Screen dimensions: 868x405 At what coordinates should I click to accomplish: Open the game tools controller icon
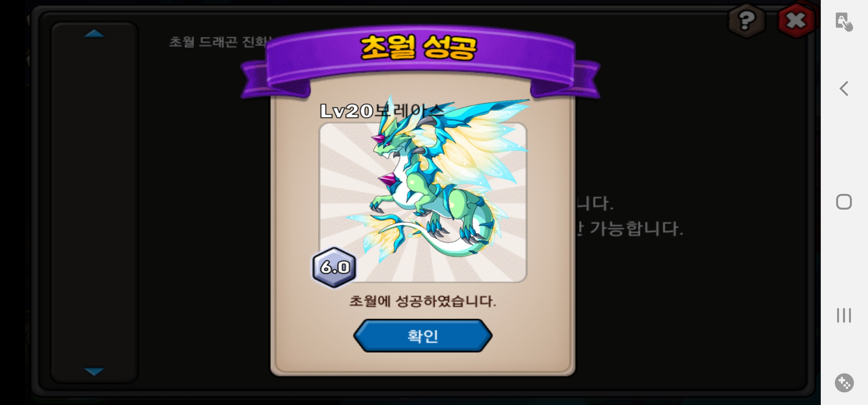click(x=844, y=383)
